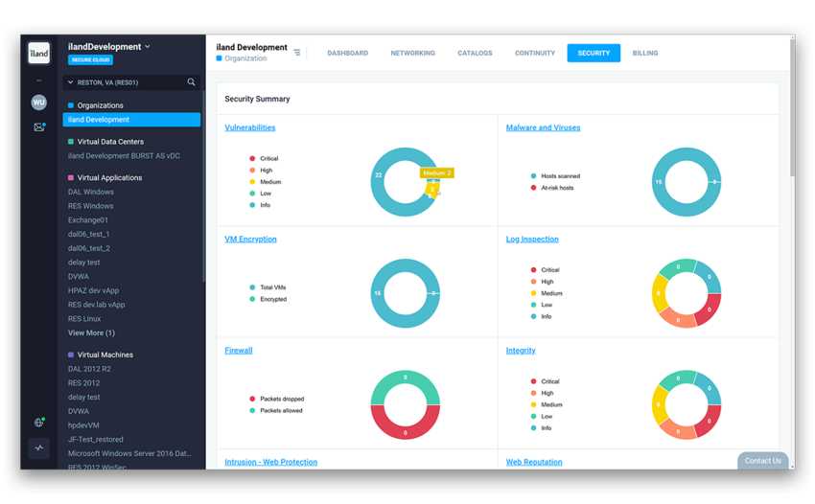The height and width of the screenshot is (504, 815).
Task: Open HPAZ dev vApp item
Action: (94, 290)
